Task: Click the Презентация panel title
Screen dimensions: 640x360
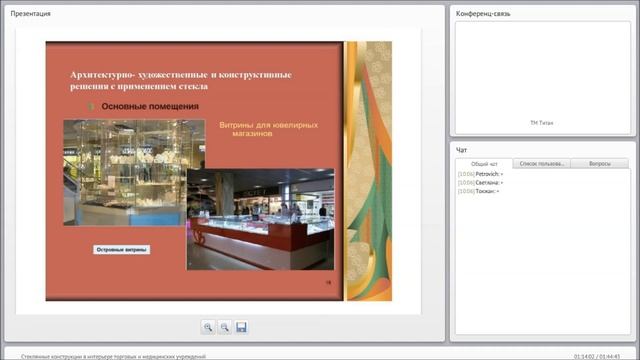Action: tap(31, 13)
